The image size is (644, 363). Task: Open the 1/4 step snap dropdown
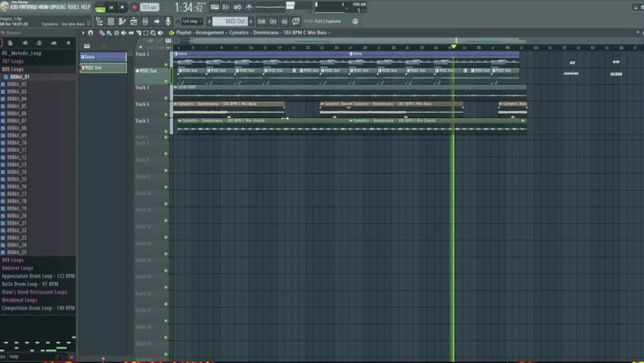[x=191, y=21]
